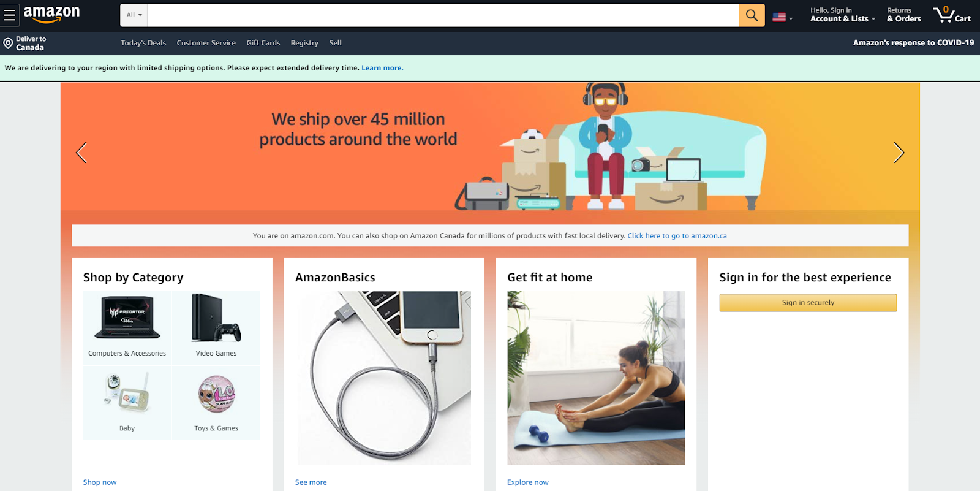This screenshot has width=980, height=491.
Task: Click the Amazon logo
Action: 51,14
